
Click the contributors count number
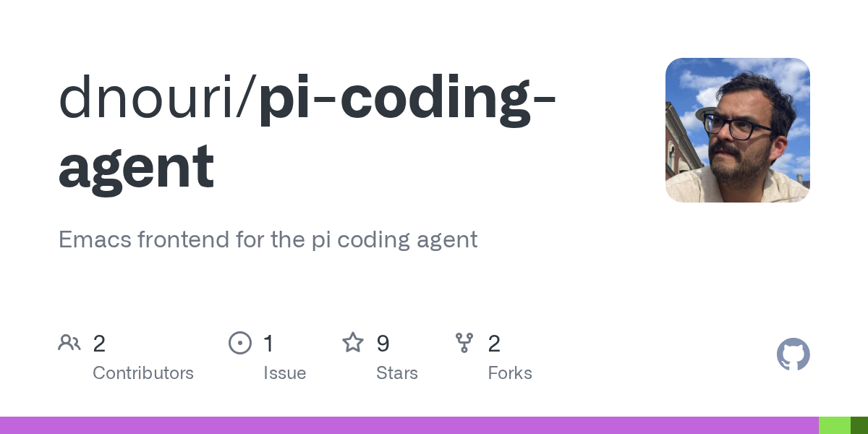click(99, 344)
